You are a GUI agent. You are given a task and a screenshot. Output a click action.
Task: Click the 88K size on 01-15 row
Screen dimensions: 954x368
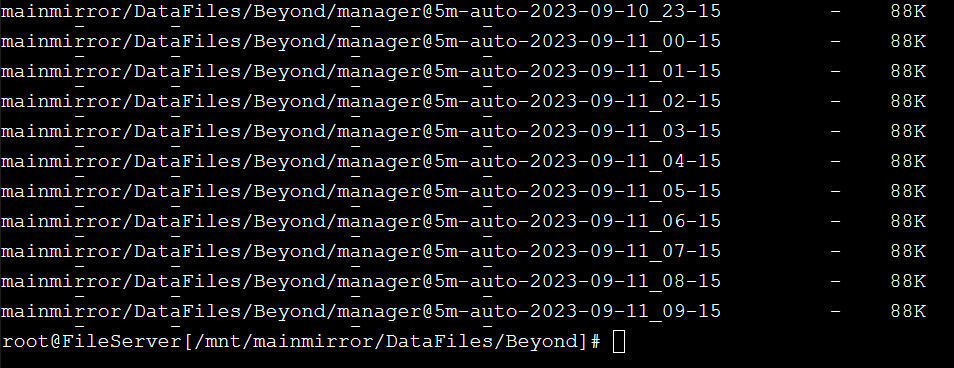(x=908, y=71)
